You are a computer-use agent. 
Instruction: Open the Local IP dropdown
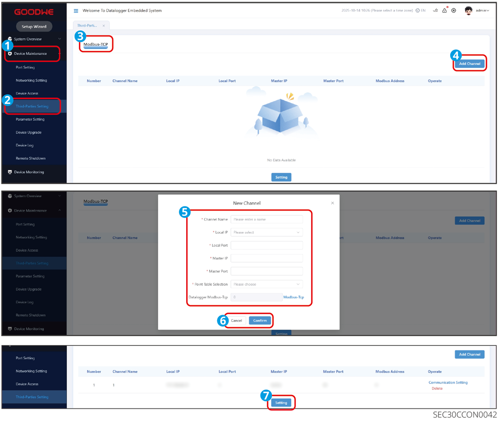[x=267, y=232]
